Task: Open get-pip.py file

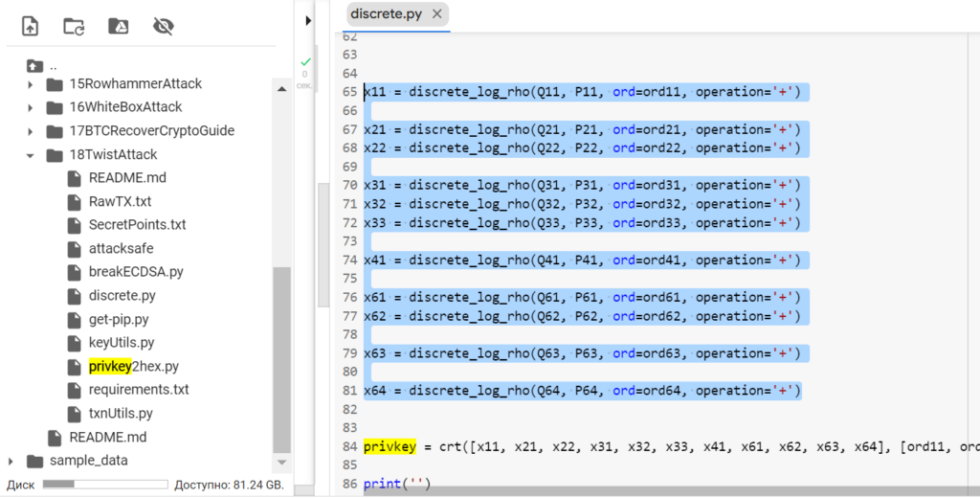Action: click(x=119, y=319)
